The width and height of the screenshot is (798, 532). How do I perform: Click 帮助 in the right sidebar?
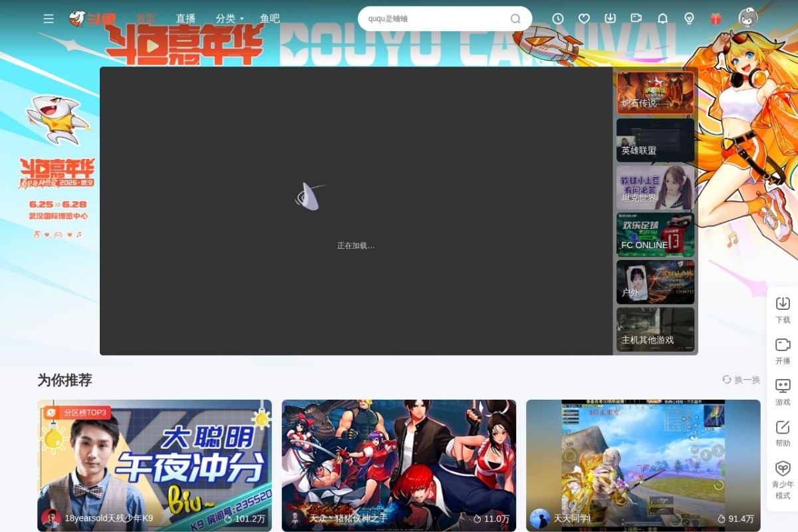783,433
